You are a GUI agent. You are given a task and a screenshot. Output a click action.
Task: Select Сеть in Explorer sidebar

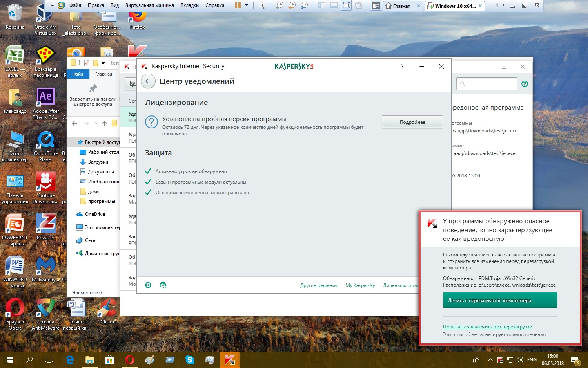tap(86, 240)
